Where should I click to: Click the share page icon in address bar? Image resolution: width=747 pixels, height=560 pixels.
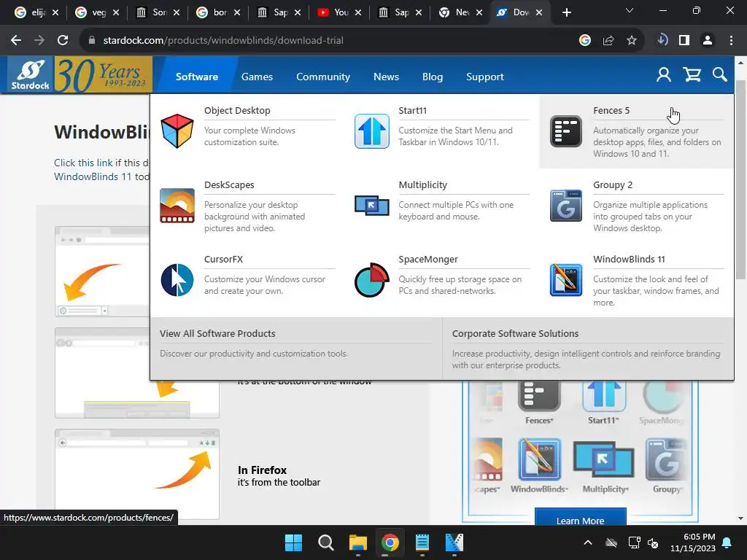(608, 41)
